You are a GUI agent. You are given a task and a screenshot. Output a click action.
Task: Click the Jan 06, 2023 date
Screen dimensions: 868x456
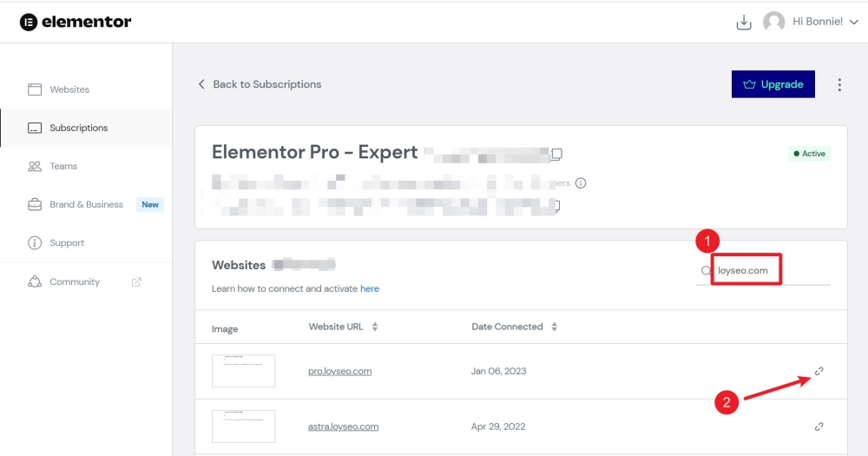point(498,371)
